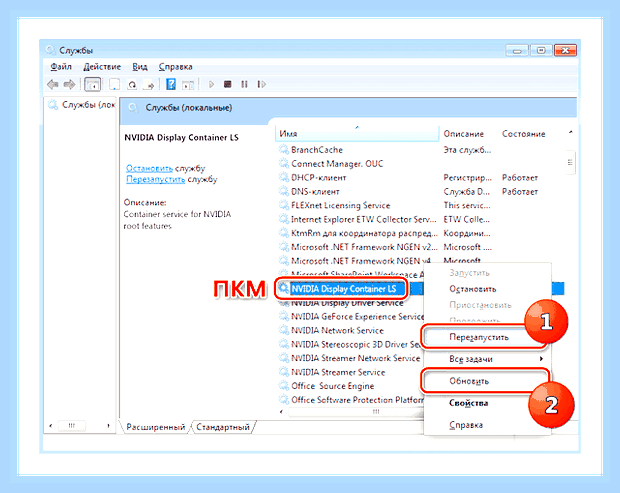
Task: Switch to the Расширенный tab
Action: click(x=156, y=427)
